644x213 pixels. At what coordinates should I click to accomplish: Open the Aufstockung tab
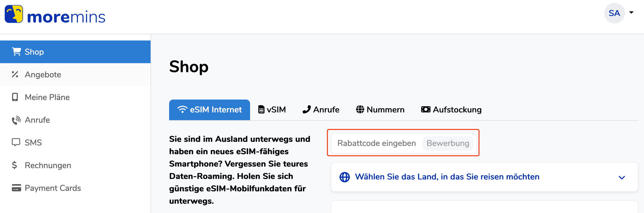click(x=451, y=110)
